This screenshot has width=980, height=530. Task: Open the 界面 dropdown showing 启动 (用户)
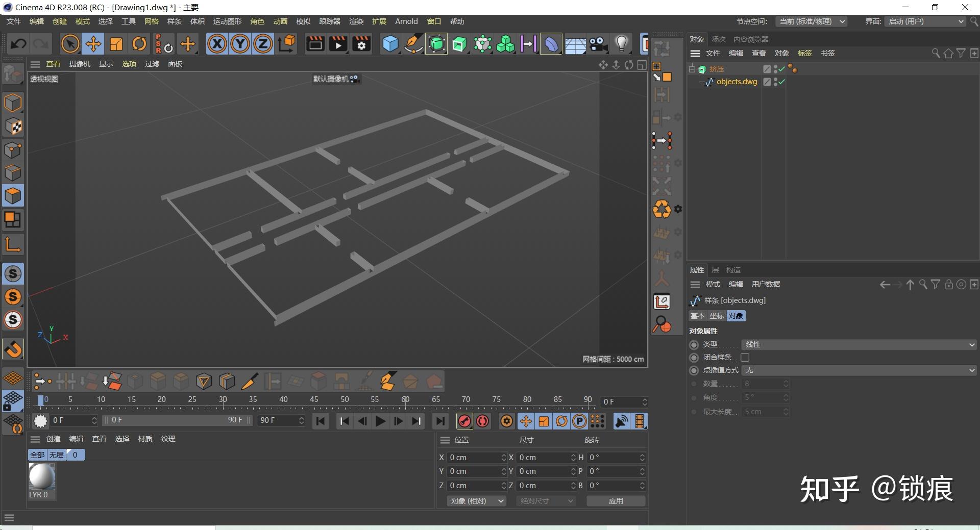coord(924,21)
